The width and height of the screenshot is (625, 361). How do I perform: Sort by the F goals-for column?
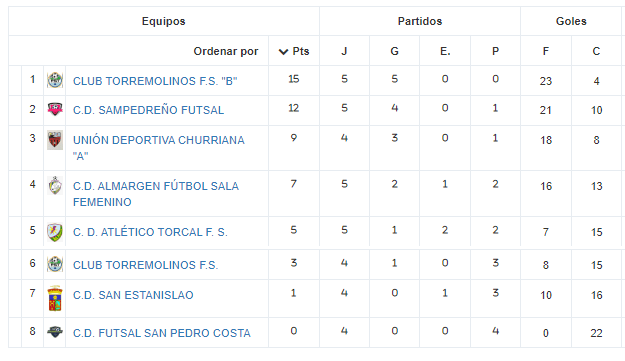(546, 51)
